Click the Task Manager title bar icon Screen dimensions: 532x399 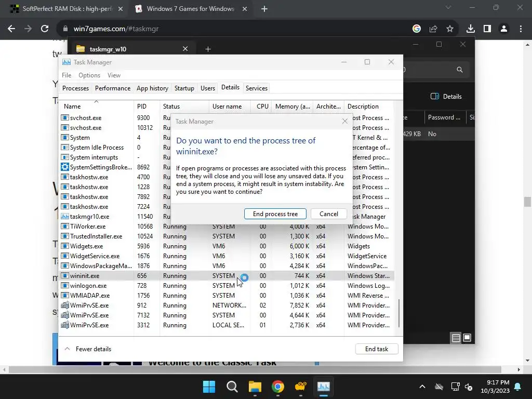66,62
